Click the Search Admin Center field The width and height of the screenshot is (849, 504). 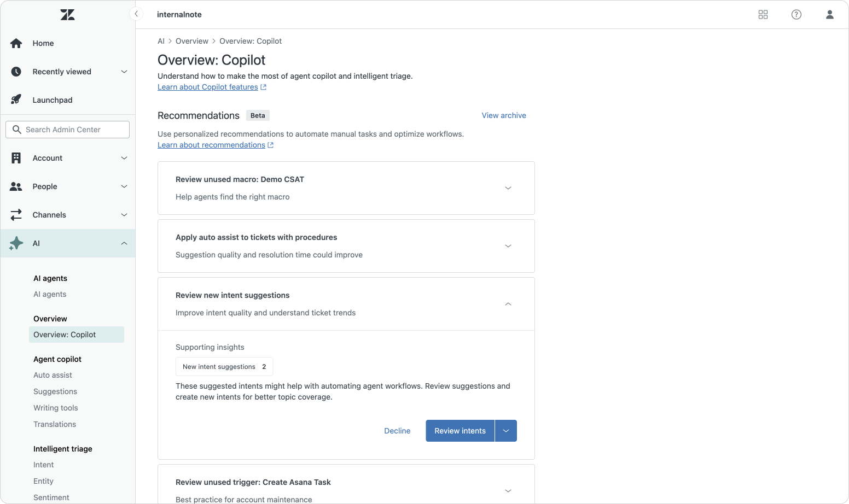[x=68, y=130]
